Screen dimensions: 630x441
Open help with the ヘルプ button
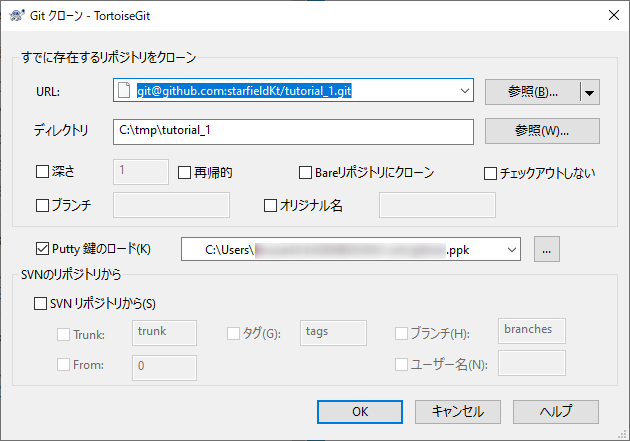click(x=556, y=412)
